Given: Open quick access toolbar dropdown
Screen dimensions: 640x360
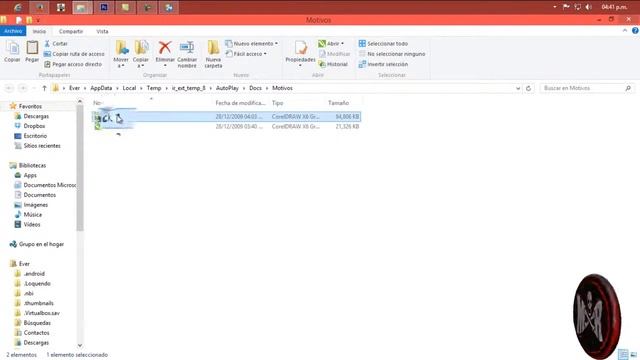Looking at the screenshot, I should click(x=38, y=20).
